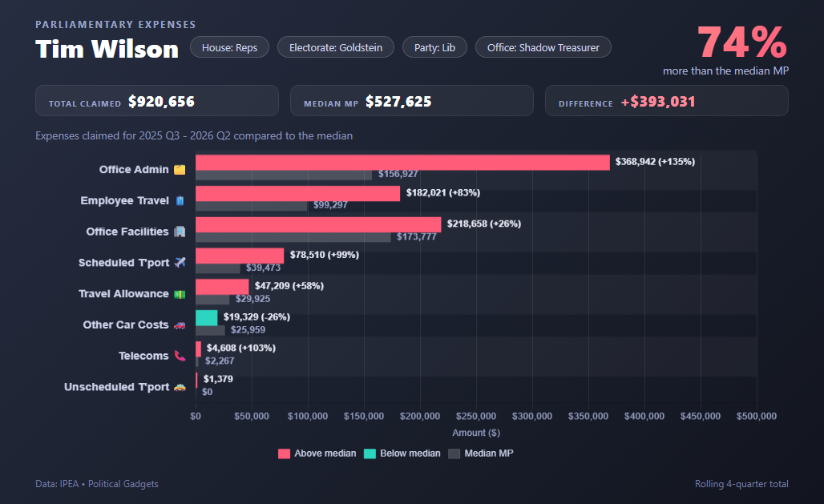
Task: Toggle the Median MP legend swatch
Action: pyautogui.click(x=454, y=454)
